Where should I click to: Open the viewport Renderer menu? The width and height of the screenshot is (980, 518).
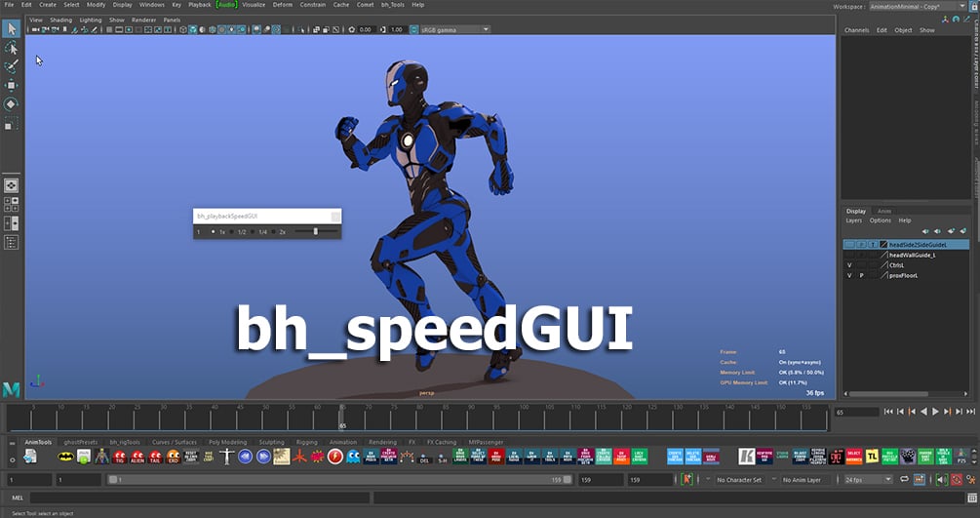click(143, 20)
